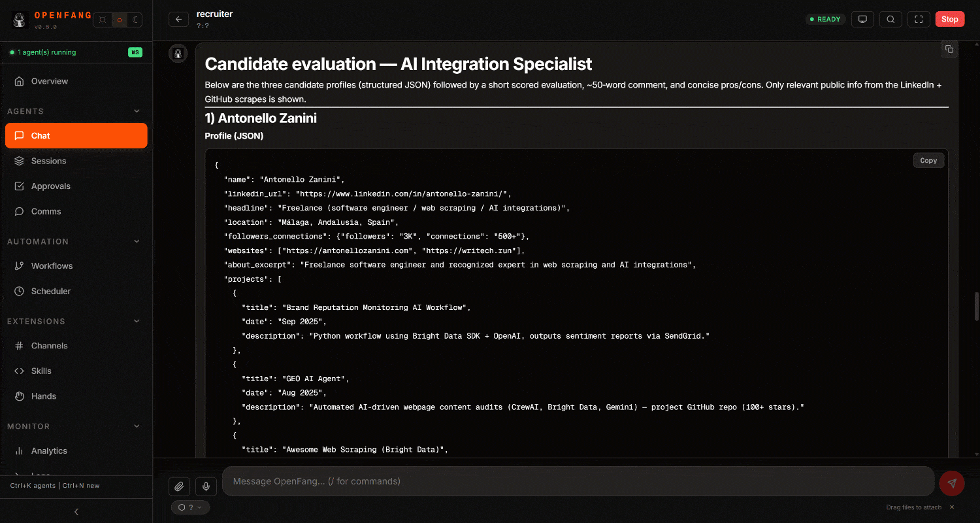This screenshot has height=523, width=980.
Task: Open Workflows in the sidebar
Action: (52, 266)
